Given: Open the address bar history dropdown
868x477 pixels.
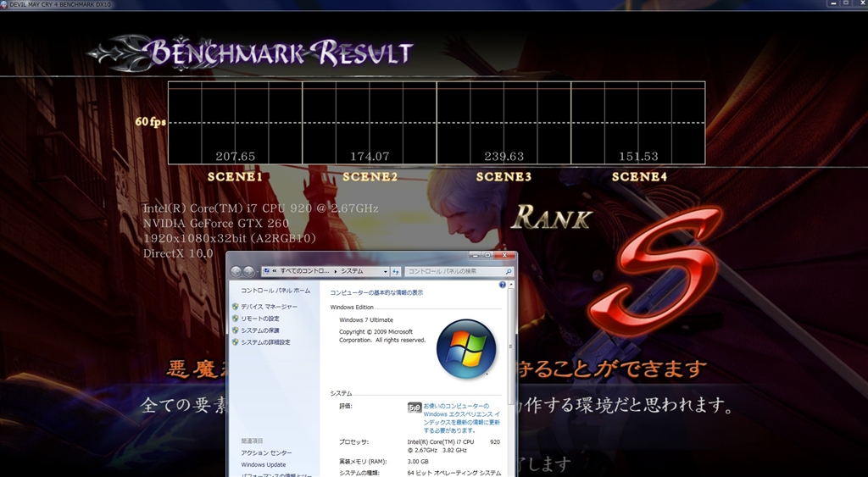Looking at the screenshot, I should (x=386, y=271).
